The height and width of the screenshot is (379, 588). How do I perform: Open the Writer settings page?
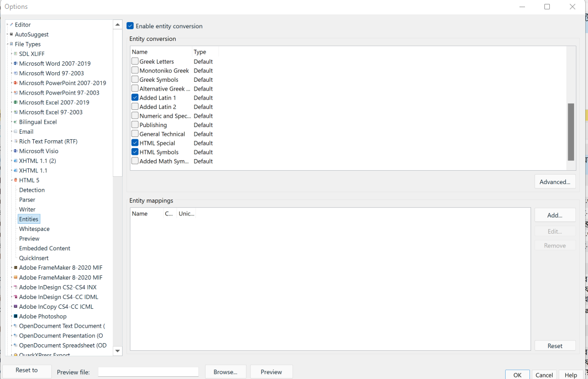click(28, 209)
